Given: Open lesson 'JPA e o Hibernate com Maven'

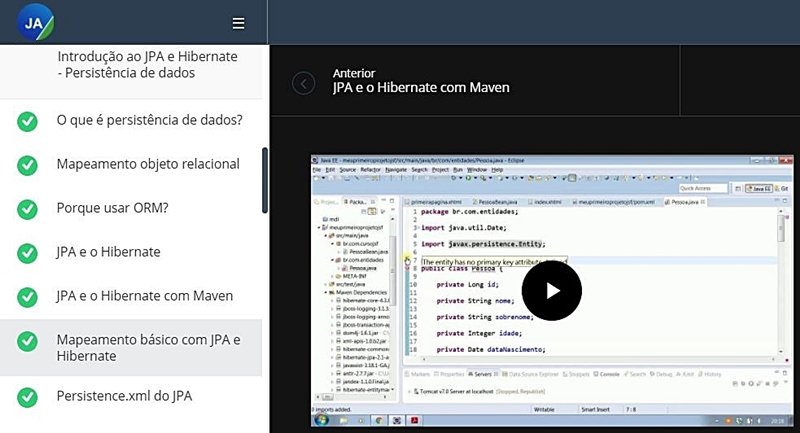Looking at the screenshot, I should (x=145, y=296).
